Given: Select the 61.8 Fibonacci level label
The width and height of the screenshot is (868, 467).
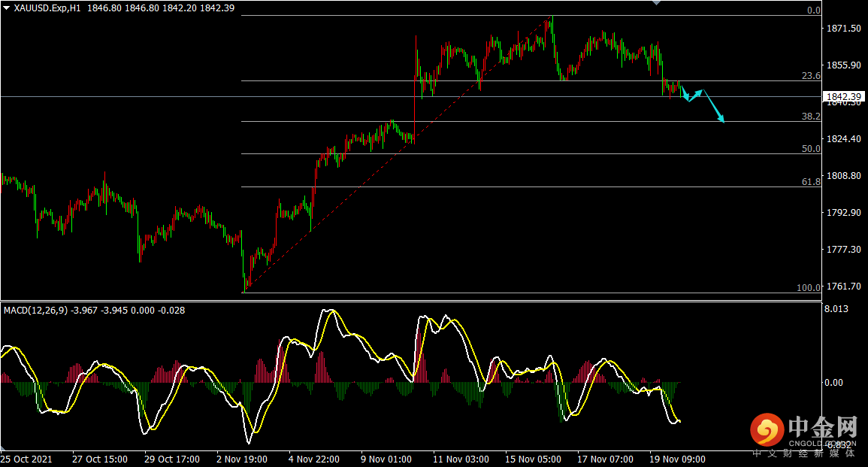Looking at the screenshot, I should (810, 182).
